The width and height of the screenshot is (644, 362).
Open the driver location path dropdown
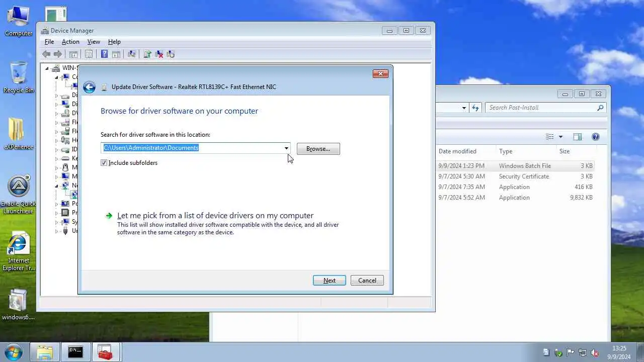pos(286,148)
